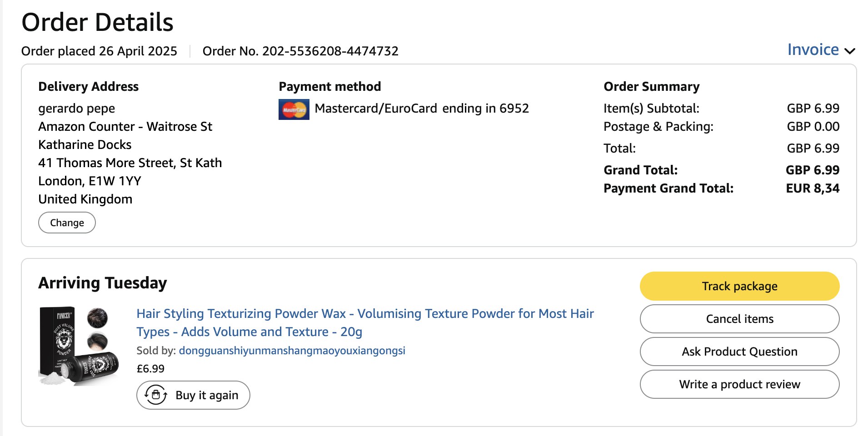Click the Mastercard logo icon
Viewport: 868px width, 436px height.
pos(294,109)
